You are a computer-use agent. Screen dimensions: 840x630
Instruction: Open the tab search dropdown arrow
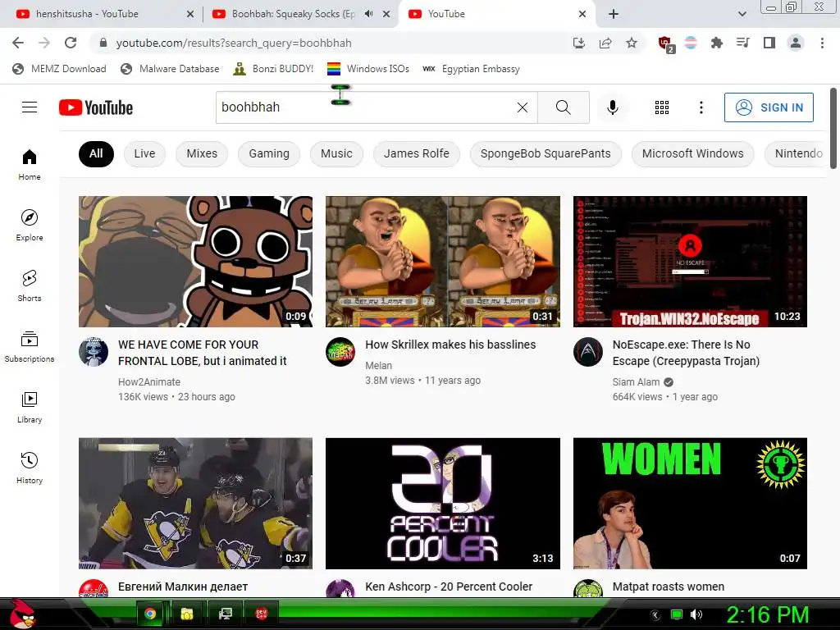[x=742, y=14]
